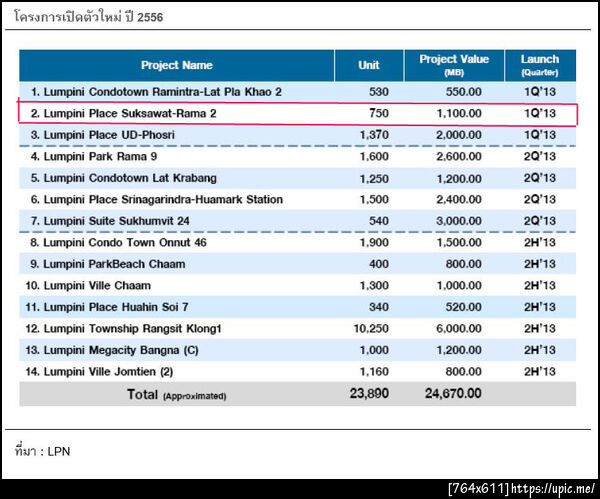Image resolution: width=600 pixels, height=499 pixels.
Task: Select '7. Lumpini Suite Sukhumvit 24'
Action: [110, 221]
